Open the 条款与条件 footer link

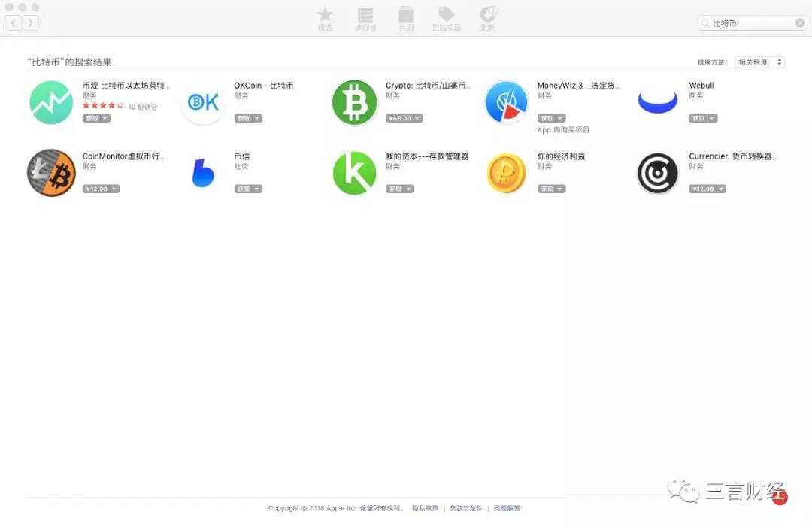465,508
